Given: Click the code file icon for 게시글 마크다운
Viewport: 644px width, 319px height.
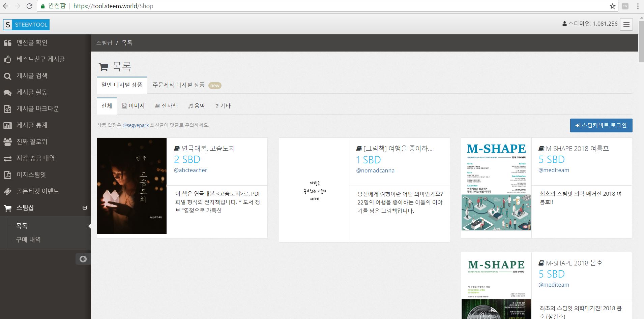Looking at the screenshot, I should 7,109.
